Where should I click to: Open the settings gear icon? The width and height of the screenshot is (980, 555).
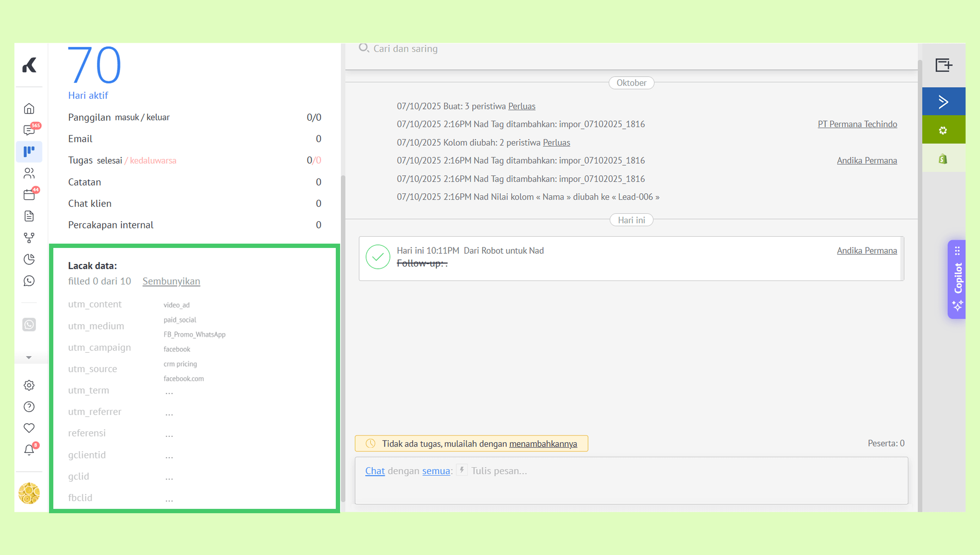coord(29,385)
